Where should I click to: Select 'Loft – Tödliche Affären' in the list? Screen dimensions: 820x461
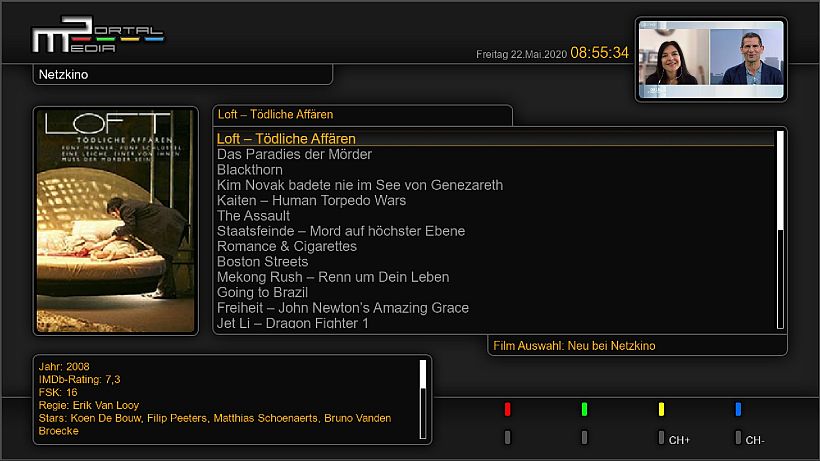pos(286,139)
